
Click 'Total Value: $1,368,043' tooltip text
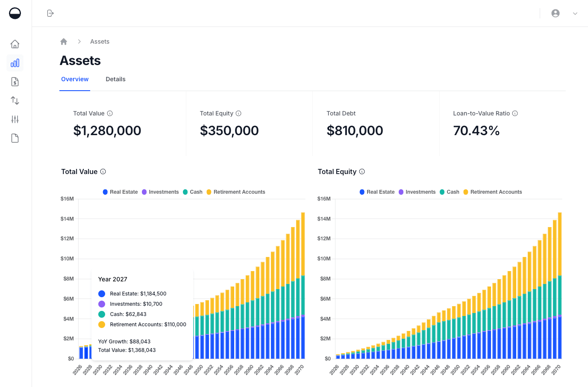click(127, 350)
